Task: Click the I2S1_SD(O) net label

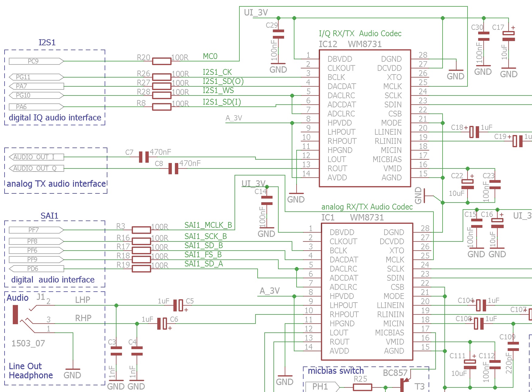Action: (223, 82)
